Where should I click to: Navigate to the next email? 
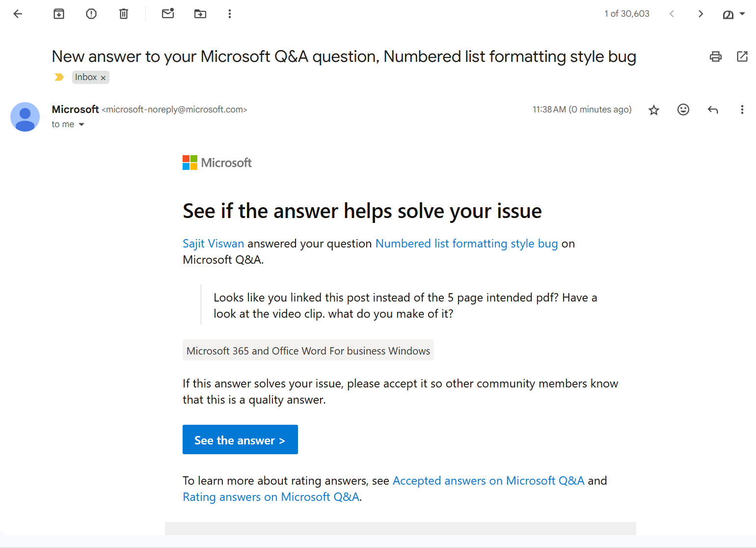pos(701,14)
